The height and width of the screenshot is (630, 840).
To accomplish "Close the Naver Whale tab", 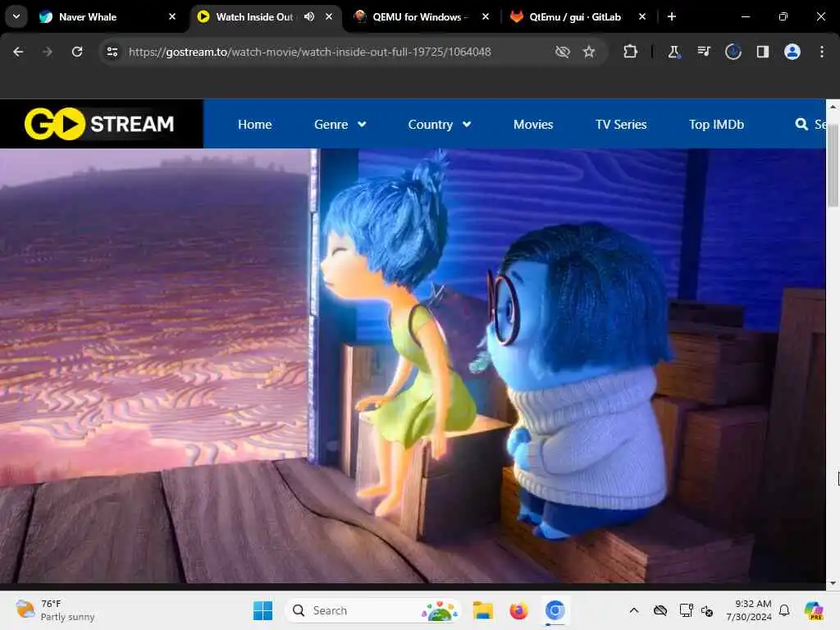I will (x=172, y=16).
